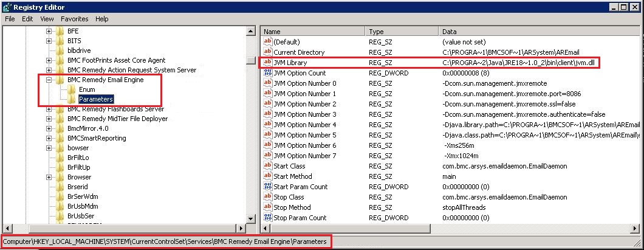
Task: Click the JVM Option Number 3 icon
Action: pos(268,114)
